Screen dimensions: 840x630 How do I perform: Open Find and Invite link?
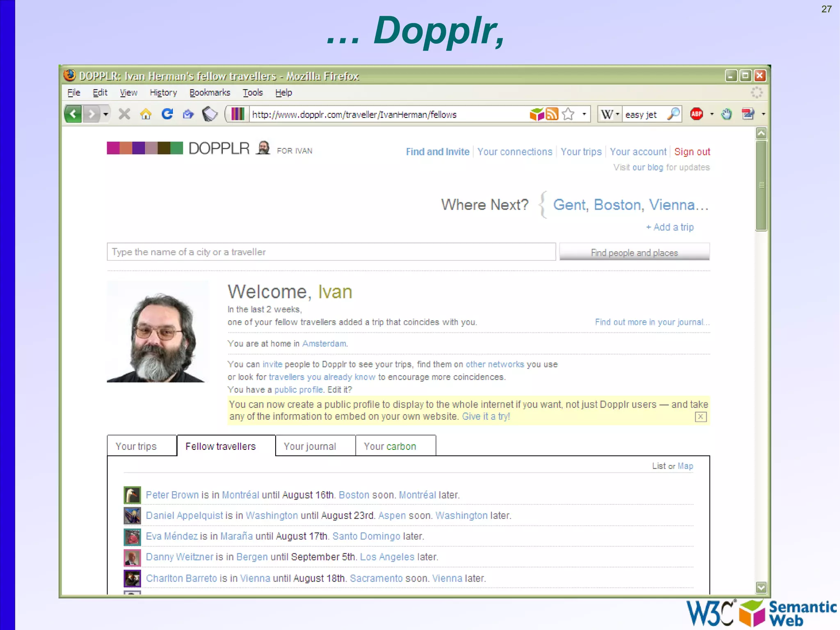438,152
